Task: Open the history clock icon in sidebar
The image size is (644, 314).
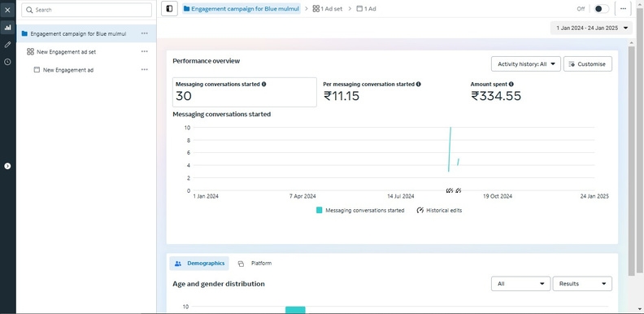Action: click(7, 62)
